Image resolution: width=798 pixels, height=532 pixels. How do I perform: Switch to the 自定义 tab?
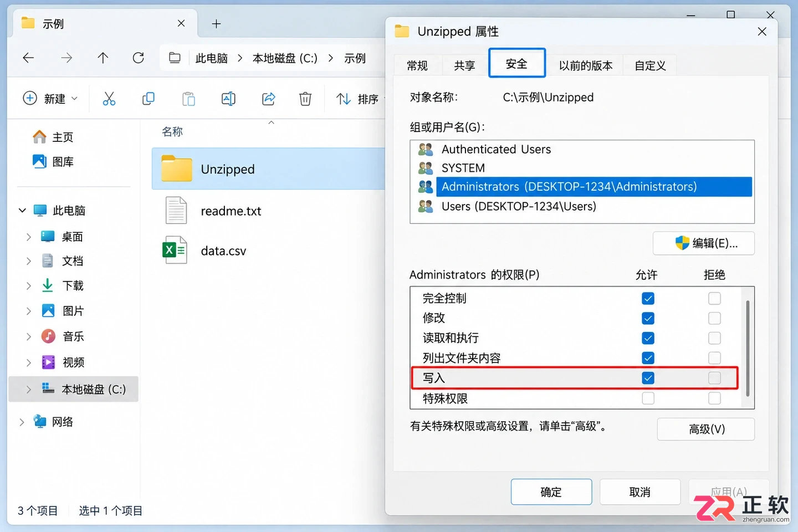(650, 65)
